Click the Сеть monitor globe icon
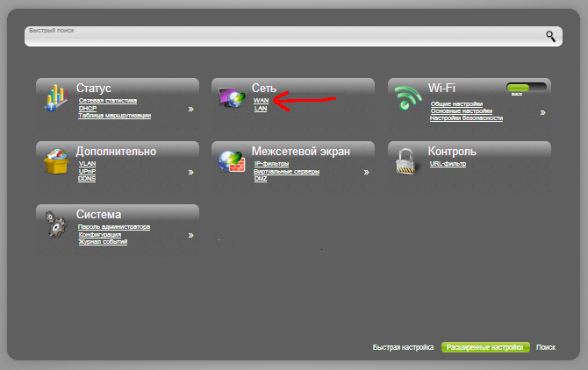Viewport: 588px width, 370px height. coord(232,97)
